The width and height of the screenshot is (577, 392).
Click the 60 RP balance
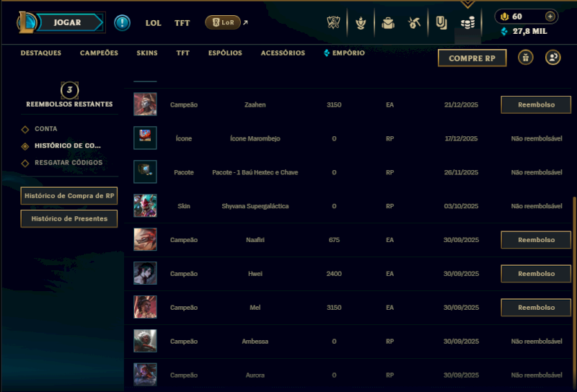coord(512,16)
